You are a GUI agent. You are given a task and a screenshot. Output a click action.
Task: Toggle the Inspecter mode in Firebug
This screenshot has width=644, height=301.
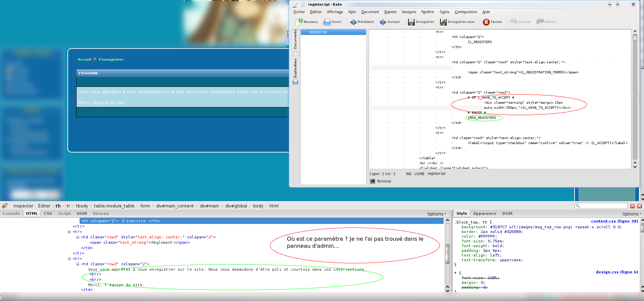coord(23,206)
